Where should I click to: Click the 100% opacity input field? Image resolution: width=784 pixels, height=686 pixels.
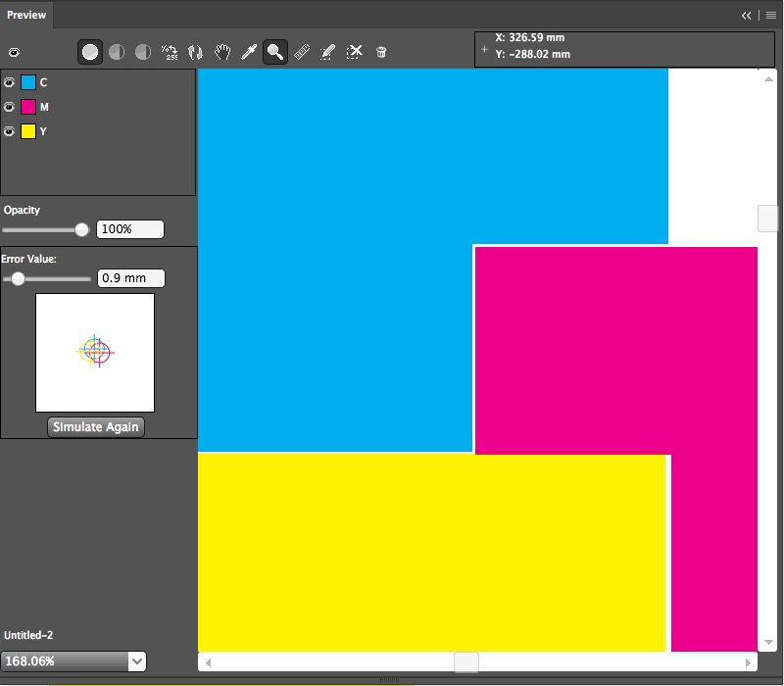[x=129, y=229]
